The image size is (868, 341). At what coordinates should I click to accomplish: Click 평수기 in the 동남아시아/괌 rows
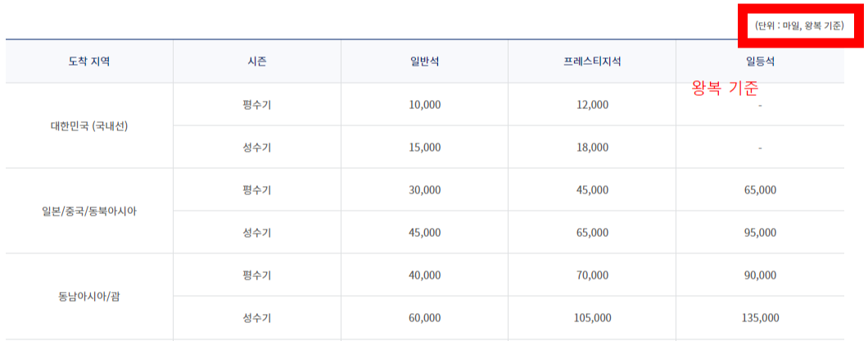coord(257,275)
